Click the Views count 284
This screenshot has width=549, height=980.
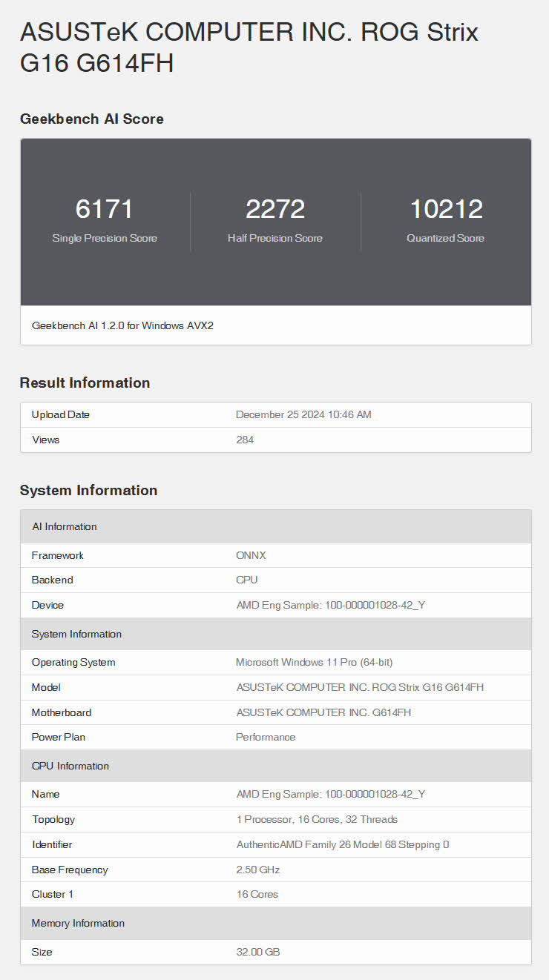(x=245, y=440)
